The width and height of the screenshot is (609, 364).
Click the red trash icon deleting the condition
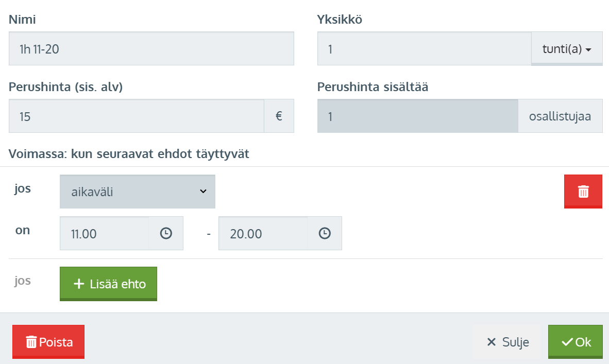[583, 192]
